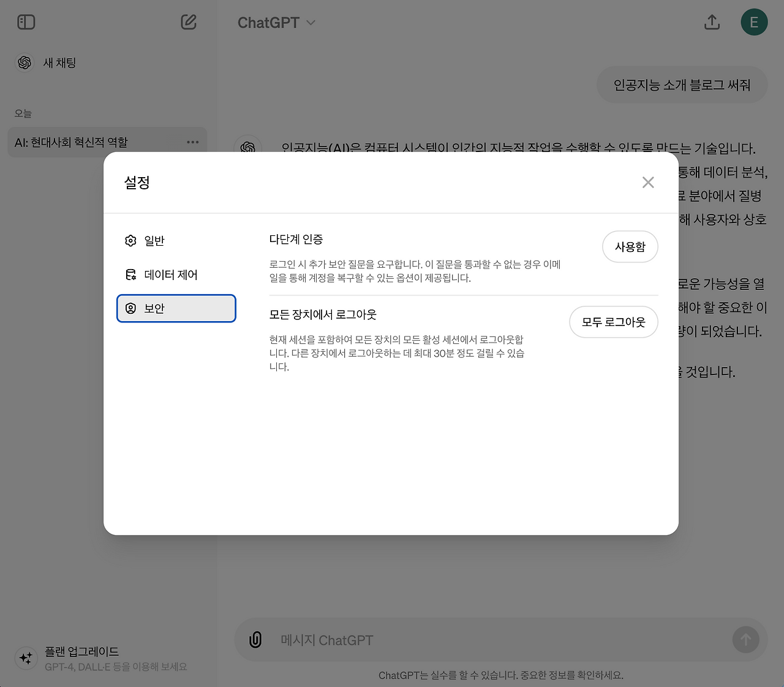Viewport: 784px width, 687px height.
Task: Open the AI: 현대사회 혁신적 역할 conversation
Action: click(107, 142)
